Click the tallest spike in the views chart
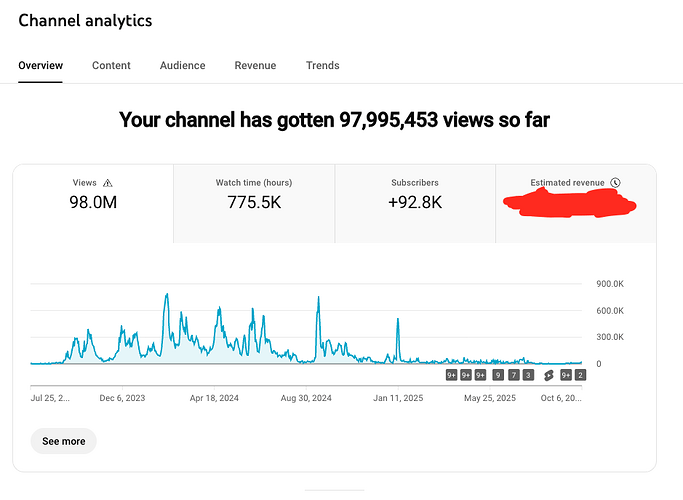Viewport: 683px width, 500px height. click(x=165, y=296)
